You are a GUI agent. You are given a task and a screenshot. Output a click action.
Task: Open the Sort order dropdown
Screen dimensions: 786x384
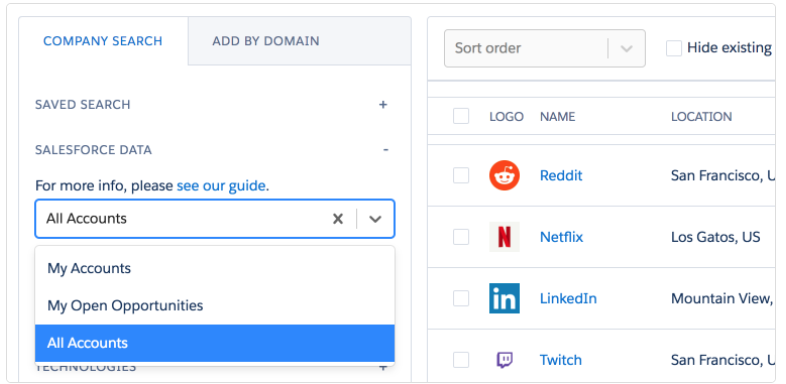click(544, 48)
